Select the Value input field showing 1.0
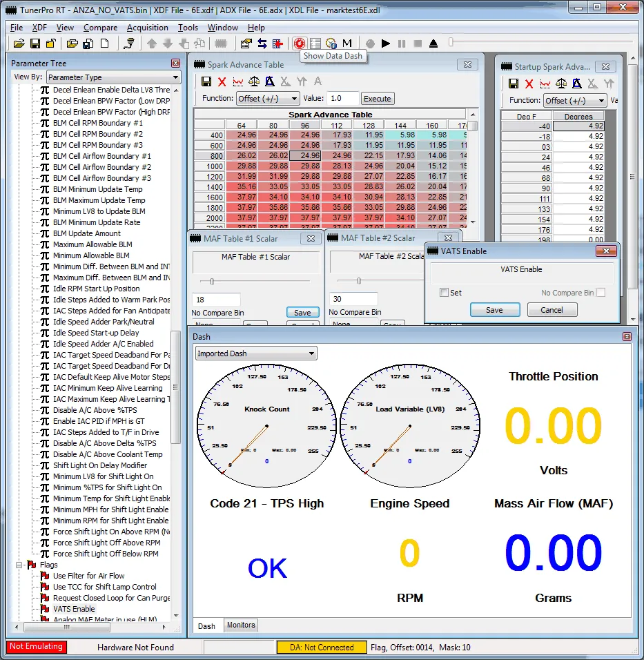Screen dimensions: 644x660 [x=343, y=98]
